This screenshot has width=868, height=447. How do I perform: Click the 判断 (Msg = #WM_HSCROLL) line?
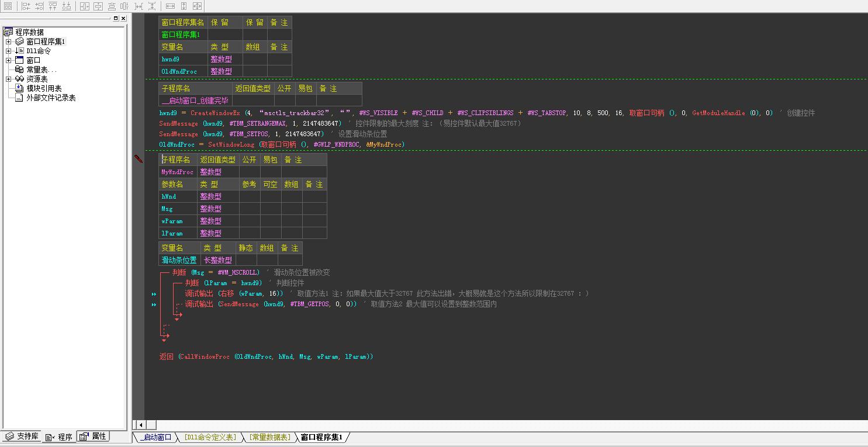coord(251,272)
